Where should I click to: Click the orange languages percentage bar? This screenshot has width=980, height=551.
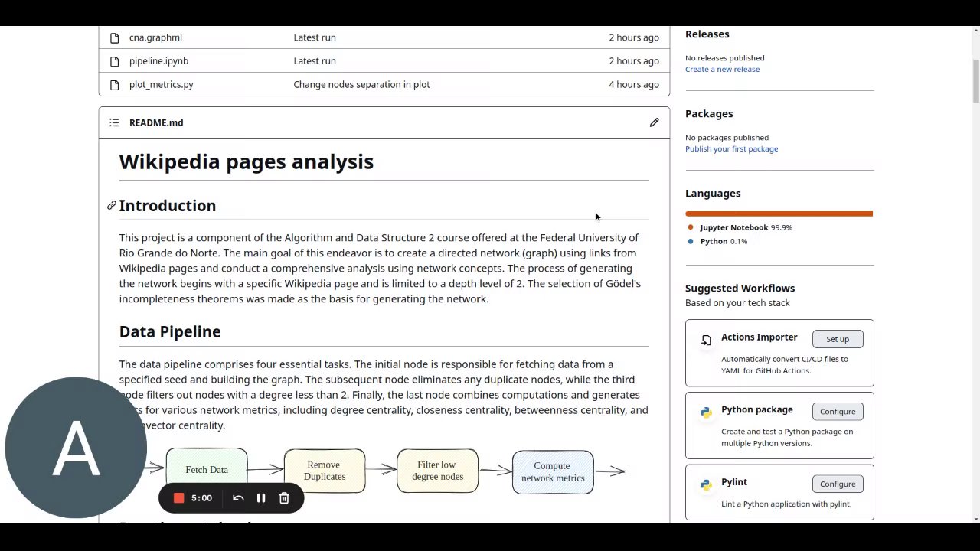[x=779, y=214]
